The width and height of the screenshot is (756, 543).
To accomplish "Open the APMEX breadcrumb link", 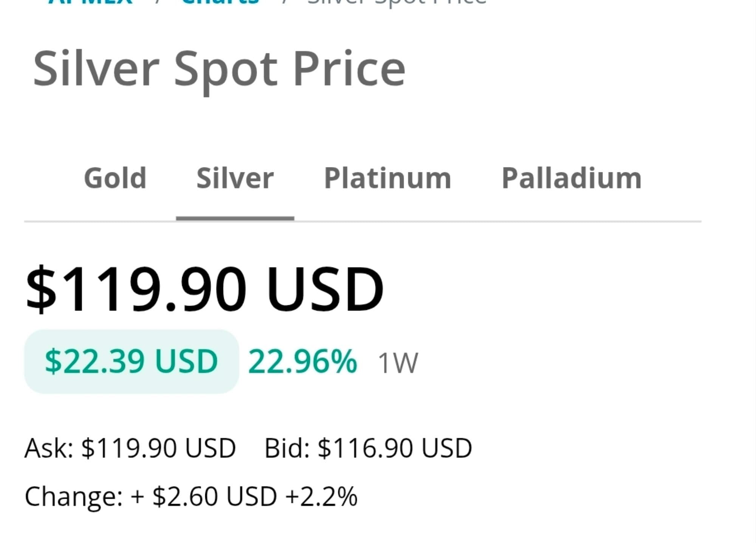I will 91,2.
